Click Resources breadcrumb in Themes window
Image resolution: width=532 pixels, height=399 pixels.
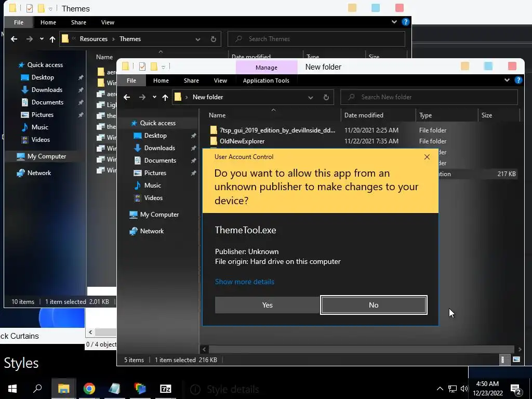pos(94,38)
